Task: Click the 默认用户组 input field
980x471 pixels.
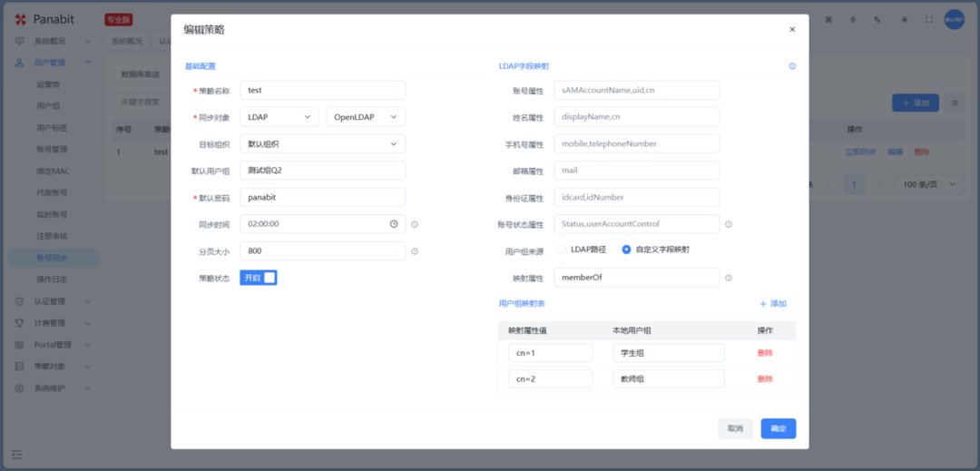Action: click(322, 171)
